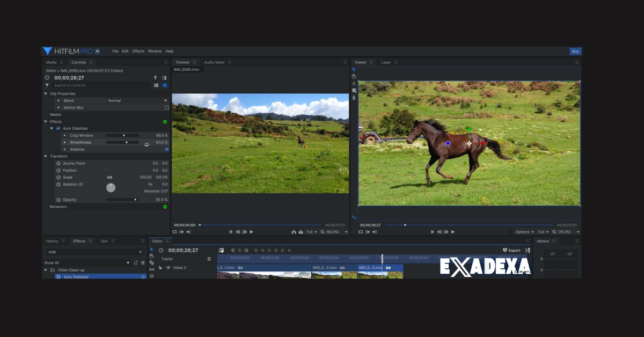644x337 pixels.
Task: Select the Text tool in the Viewer sidebar
Action: click(x=354, y=83)
